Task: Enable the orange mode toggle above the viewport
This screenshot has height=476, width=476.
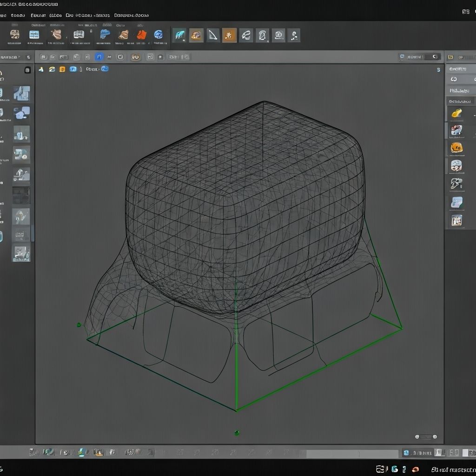Action: pos(63,69)
